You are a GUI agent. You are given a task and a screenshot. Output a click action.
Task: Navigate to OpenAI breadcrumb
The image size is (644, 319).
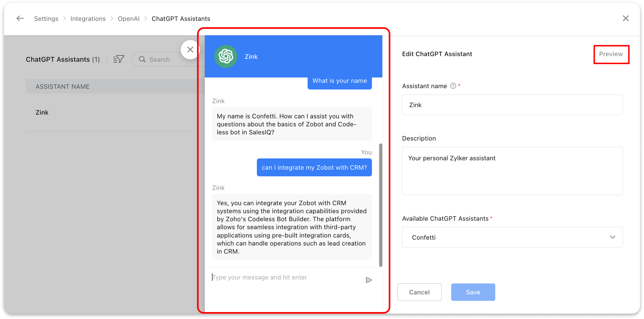129,19
